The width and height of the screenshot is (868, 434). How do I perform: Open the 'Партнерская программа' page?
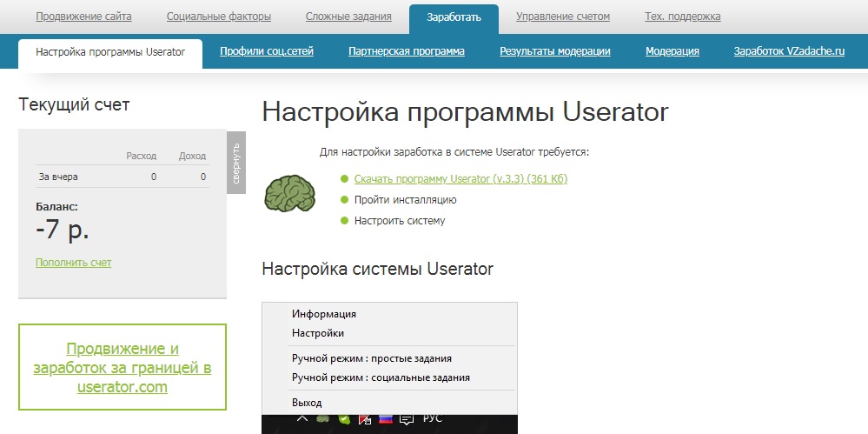406,51
